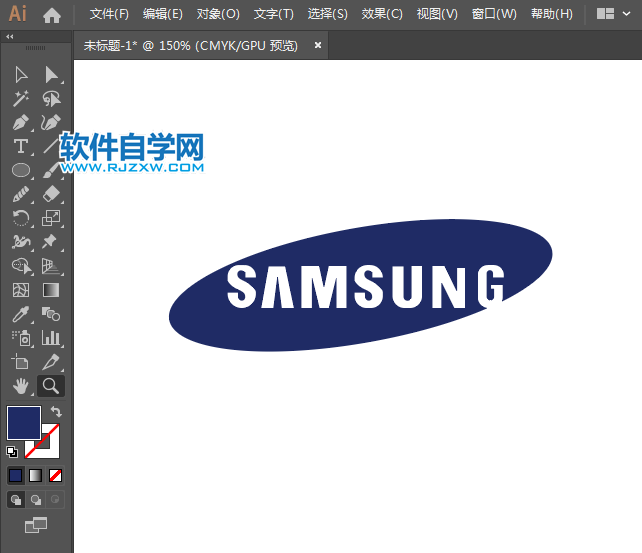Choose the Ellipse shape tool

coord(20,170)
